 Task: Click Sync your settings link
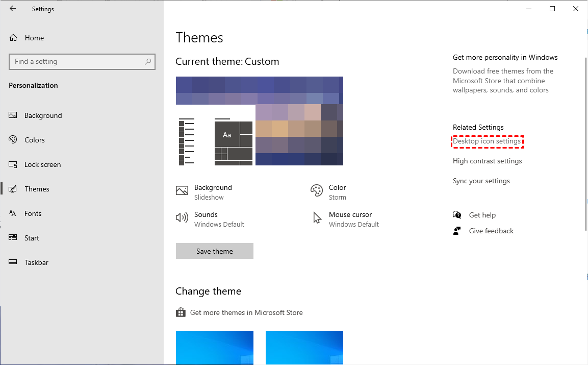click(x=481, y=181)
